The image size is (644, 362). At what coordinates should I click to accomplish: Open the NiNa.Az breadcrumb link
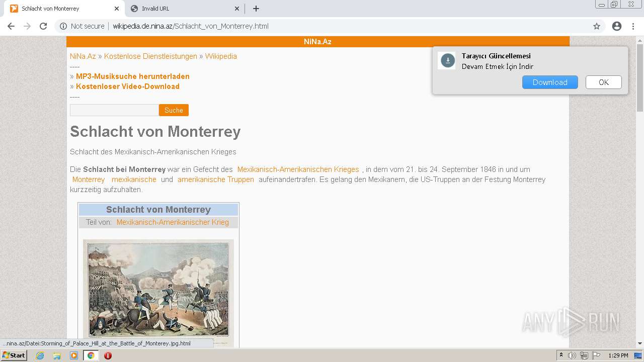tap(83, 56)
